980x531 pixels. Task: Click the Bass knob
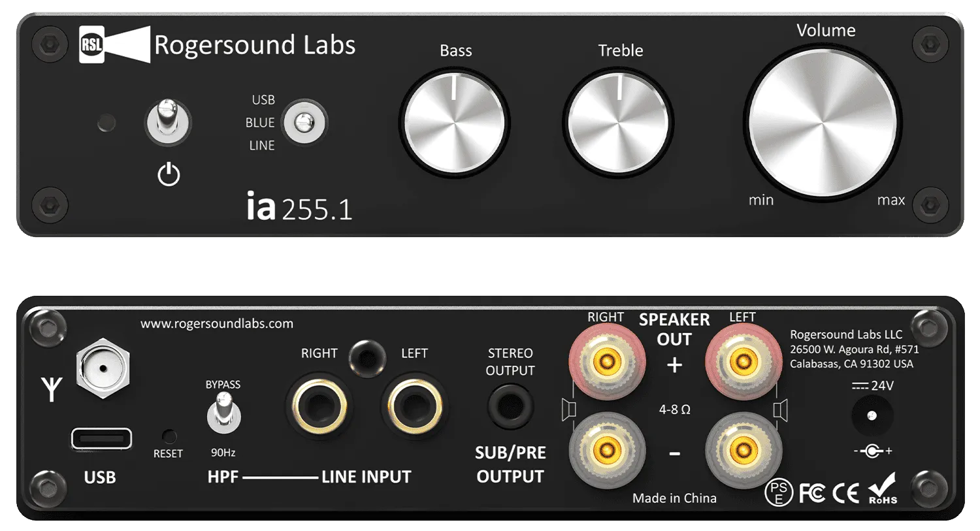click(454, 124)
